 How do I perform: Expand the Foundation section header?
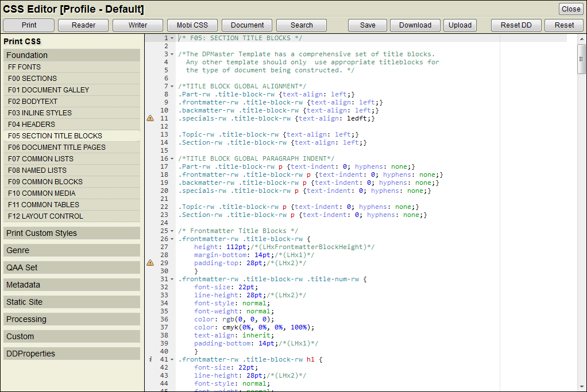coord(72,55)
